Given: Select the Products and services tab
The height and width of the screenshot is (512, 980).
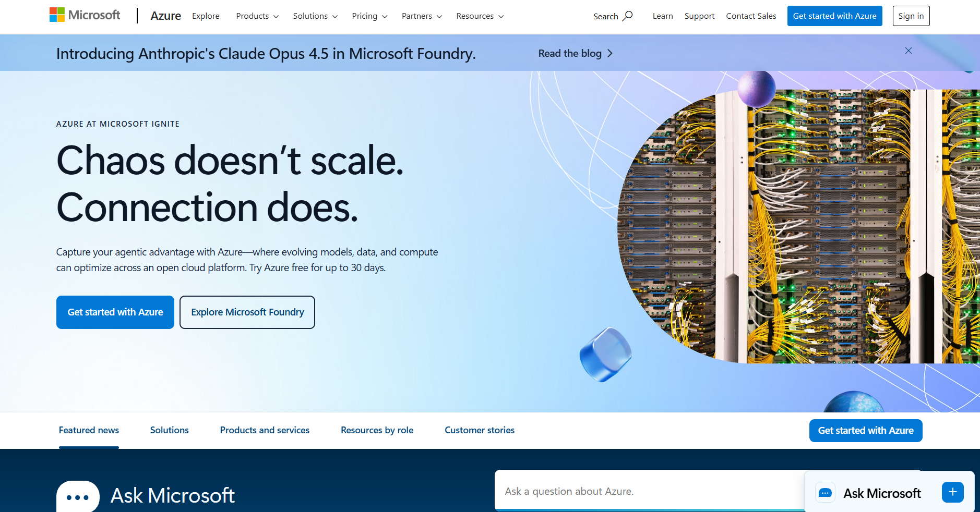Looking at the screenshot, I should click(265, 430).
